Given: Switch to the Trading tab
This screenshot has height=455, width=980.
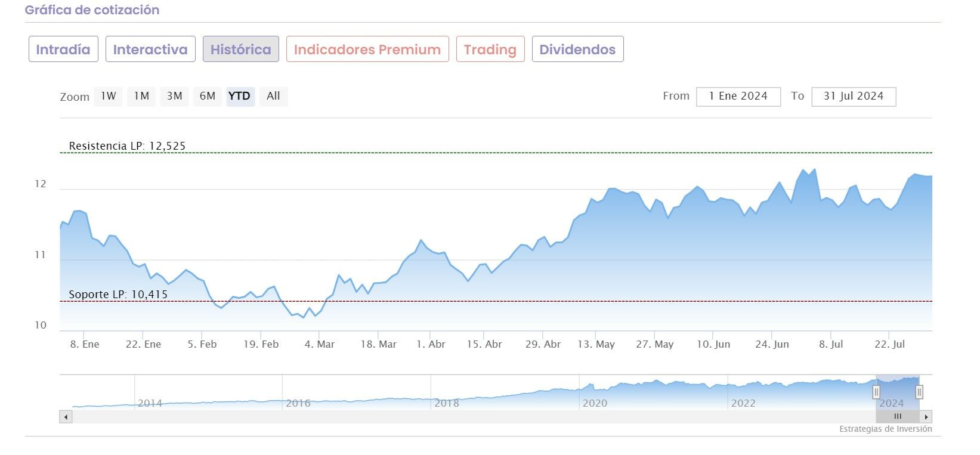Looking at the screenshot, I should [x=490, y=49].
